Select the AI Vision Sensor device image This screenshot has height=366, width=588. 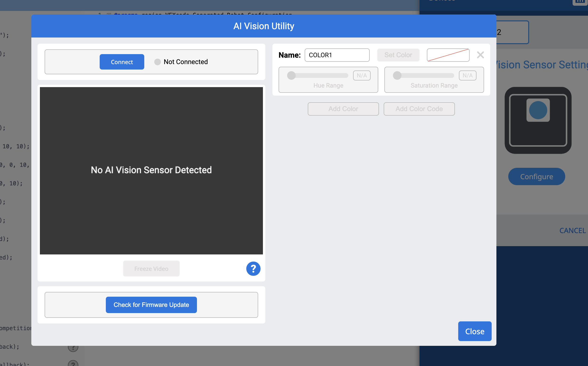click(538, 120)
